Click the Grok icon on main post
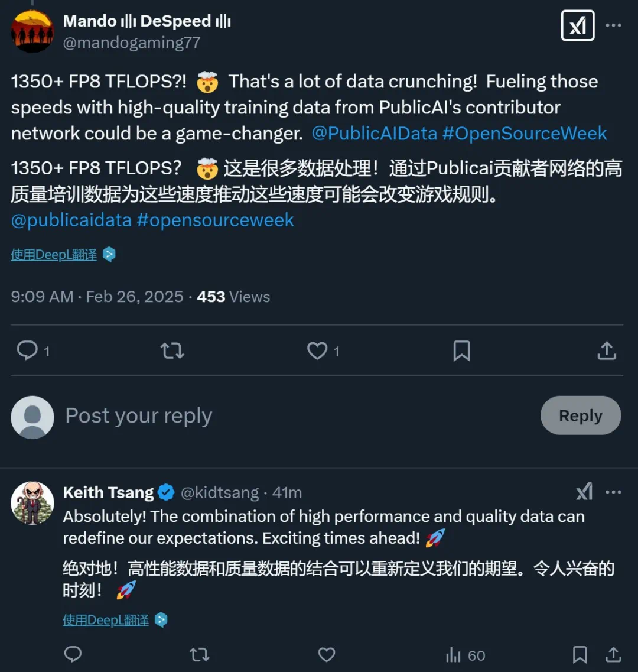The height and width of the screenshot is (672, 638). click(x=577, y=26)
